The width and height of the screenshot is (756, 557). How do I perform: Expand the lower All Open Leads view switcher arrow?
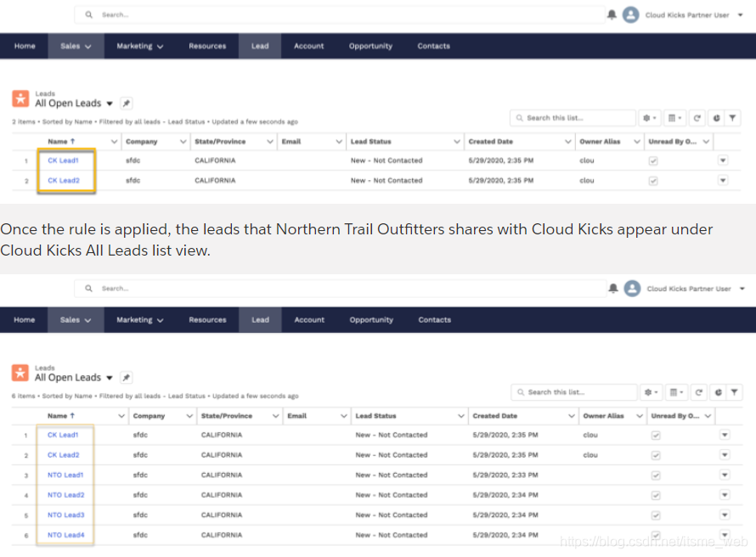point(110,378)
